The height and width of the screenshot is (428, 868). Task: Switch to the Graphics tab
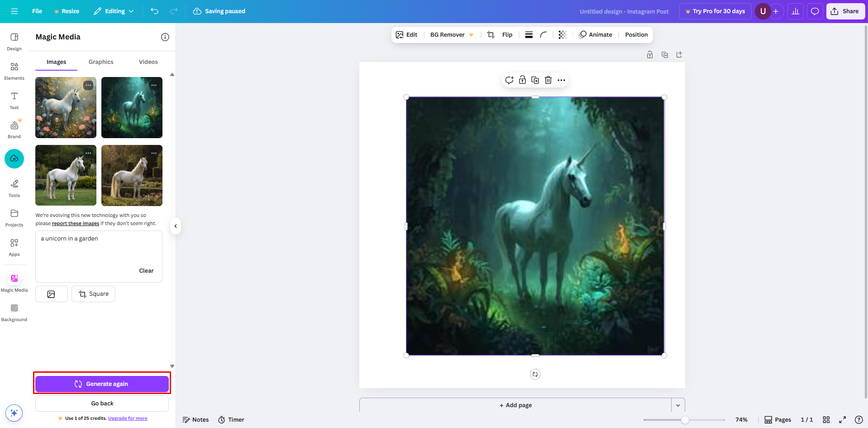(101, 62)
